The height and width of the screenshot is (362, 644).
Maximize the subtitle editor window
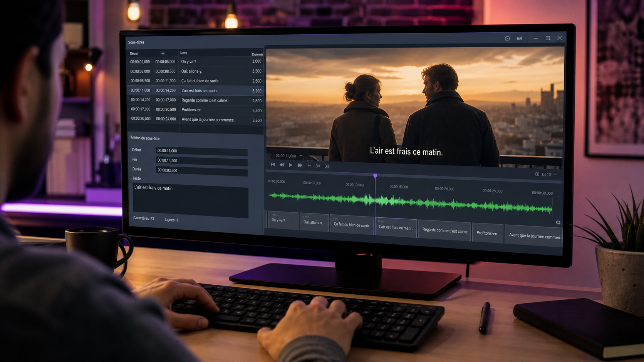(548, 38)
